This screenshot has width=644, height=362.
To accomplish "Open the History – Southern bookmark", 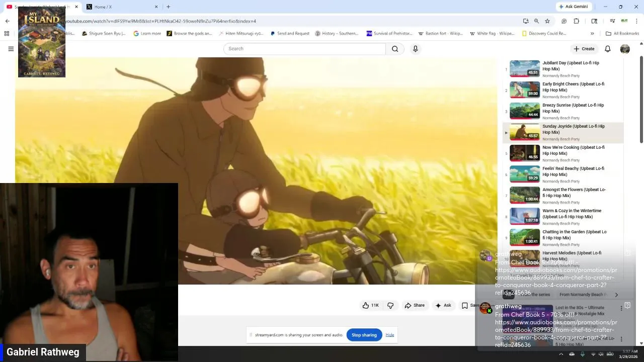I will (x=337, y=34).
